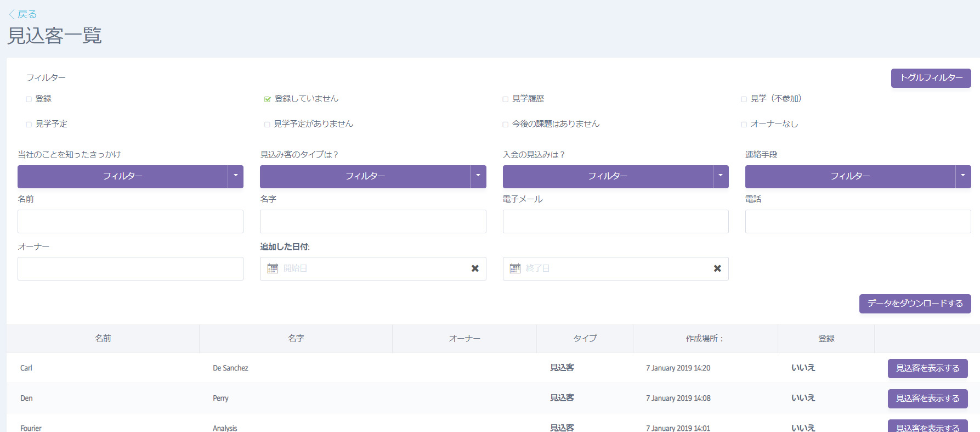The width and height of the screenshot is (980, 432).
Task: Click データをダウンロードする button
Action: point(915,304)
